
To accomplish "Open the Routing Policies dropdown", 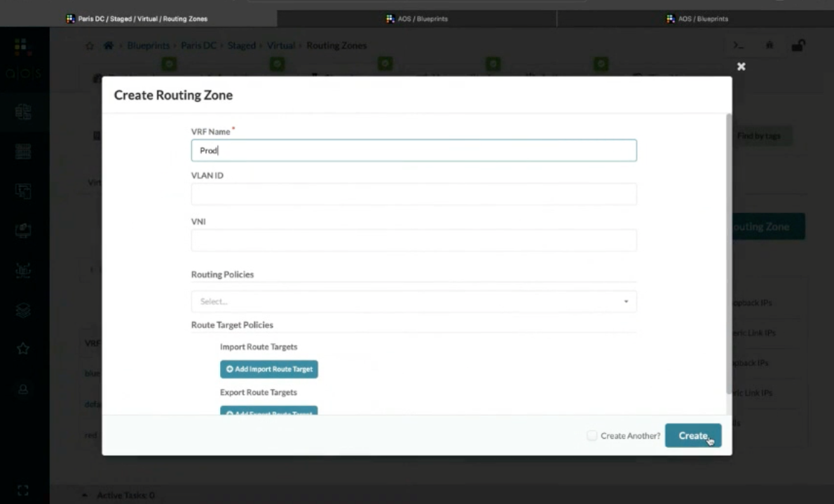I will click(x=413, y=301).
